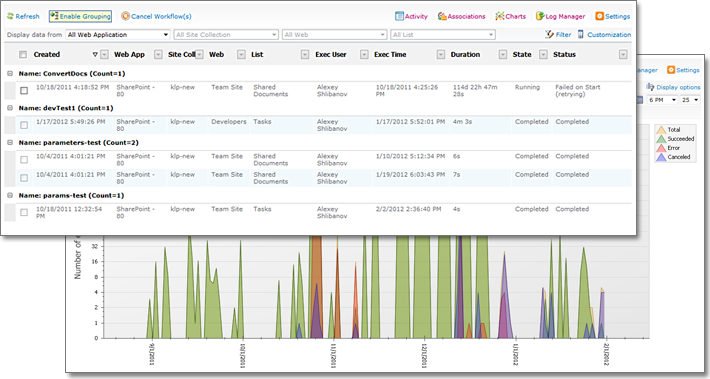
Task: Click 'Failed on Start (retrying)' status cell
Action: pyautogui.click(x=578, y=91)
